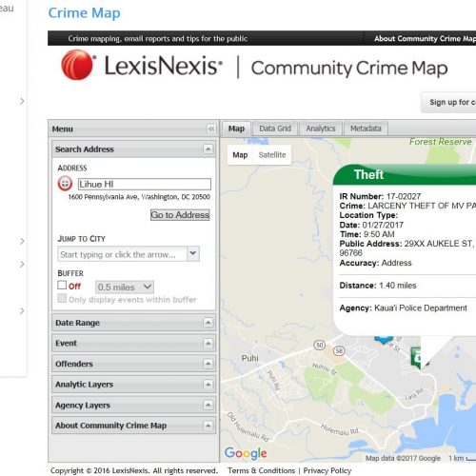Viewport: 476px width, 476px height.
Task: Open About Community Crime Map top link
Action: (x=425, y=38)
